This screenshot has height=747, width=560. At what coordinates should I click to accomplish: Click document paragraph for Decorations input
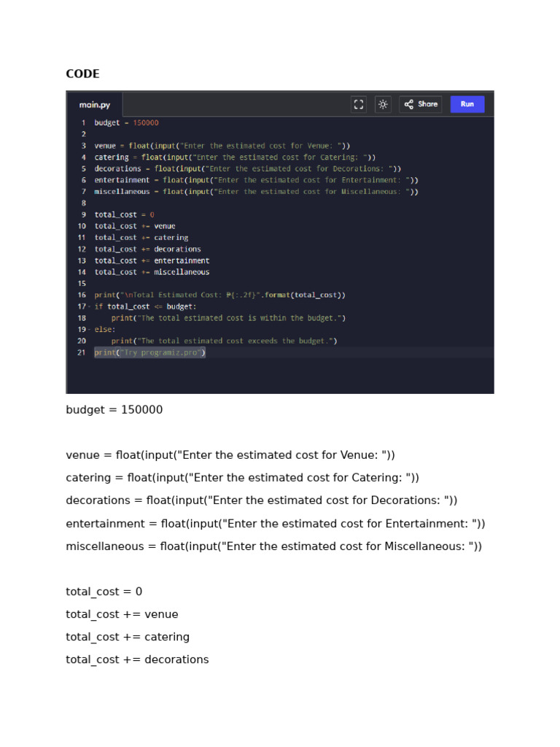262,500
